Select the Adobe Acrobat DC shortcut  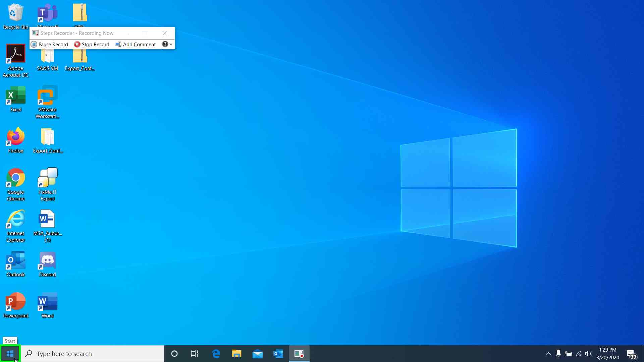coord(15,61)
